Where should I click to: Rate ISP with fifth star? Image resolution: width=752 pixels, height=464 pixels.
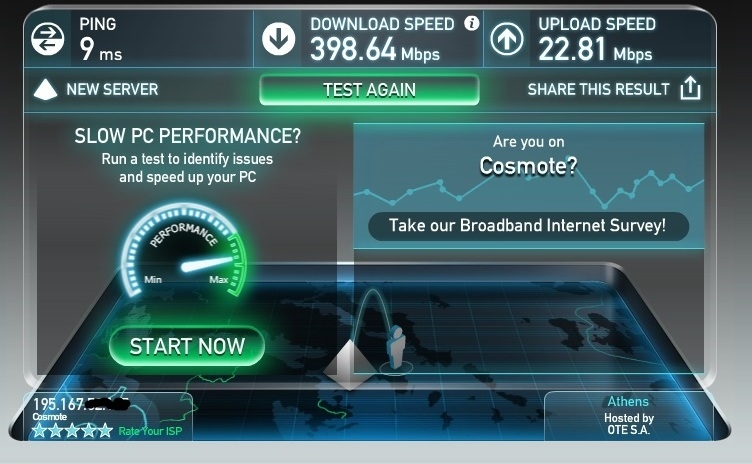(x=105, y=430)
